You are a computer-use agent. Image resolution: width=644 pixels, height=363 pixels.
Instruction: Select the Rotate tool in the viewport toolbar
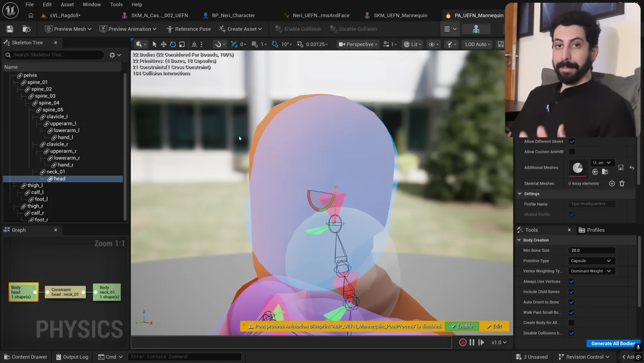point(173,45)
